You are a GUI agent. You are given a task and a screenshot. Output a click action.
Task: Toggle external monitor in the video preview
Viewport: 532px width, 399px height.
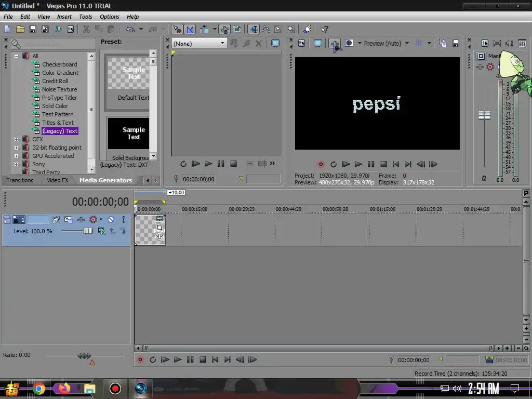tap(318, 43)
